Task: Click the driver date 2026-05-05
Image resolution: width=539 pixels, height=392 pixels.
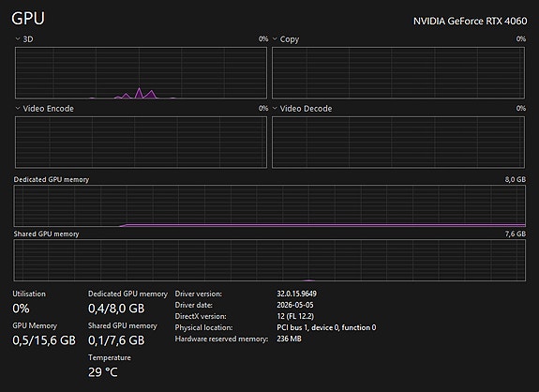Action: [x=295, y=305]
